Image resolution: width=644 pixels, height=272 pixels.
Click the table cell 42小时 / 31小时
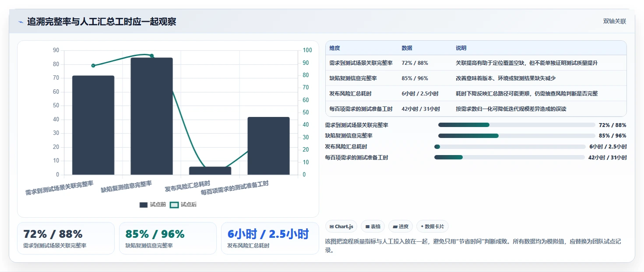pyautogui.click(x=421, y=109)
